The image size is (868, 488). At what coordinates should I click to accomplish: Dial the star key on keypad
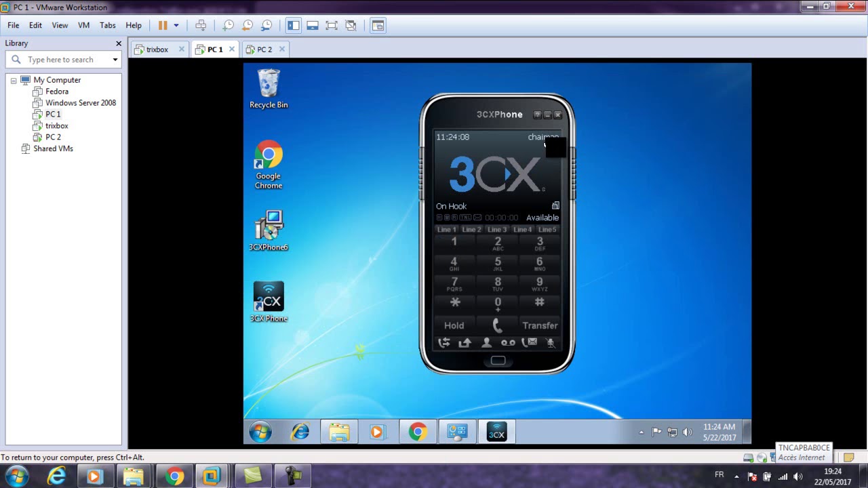[x=455, y=303]
